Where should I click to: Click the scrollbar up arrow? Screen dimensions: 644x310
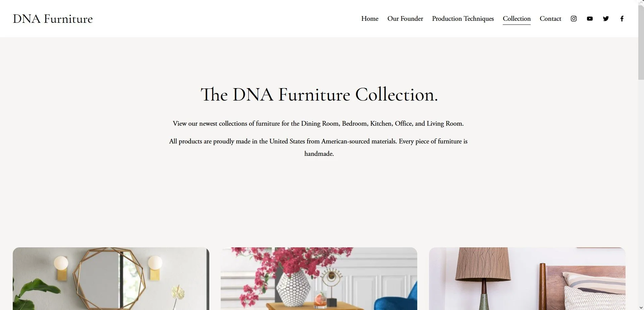(641, 2)
